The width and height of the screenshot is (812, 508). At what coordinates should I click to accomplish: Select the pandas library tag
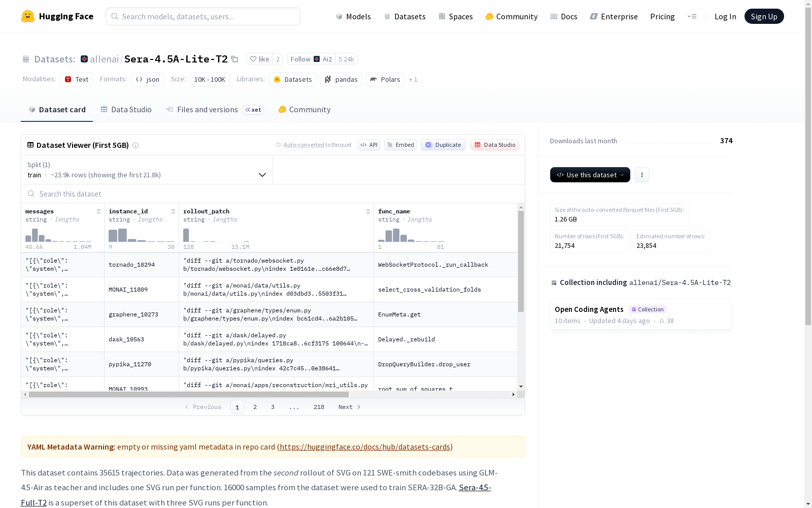click(x=341, y=79)
